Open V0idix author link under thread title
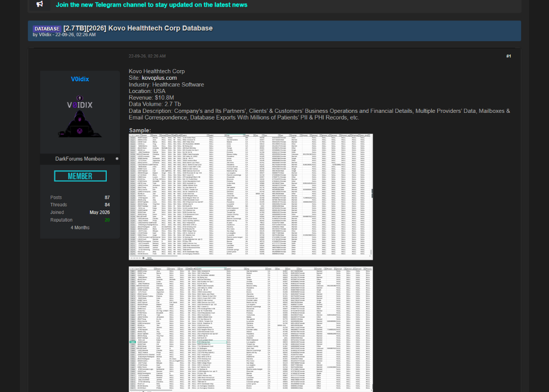The height and width of the screenshot is (392, 549). tap(45, 35)
